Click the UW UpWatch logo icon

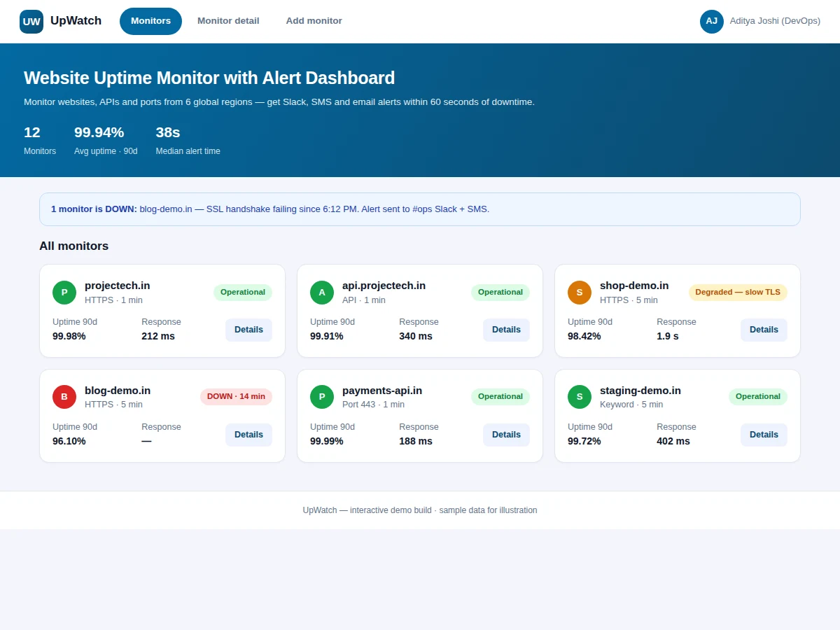(x=31, y=22)
